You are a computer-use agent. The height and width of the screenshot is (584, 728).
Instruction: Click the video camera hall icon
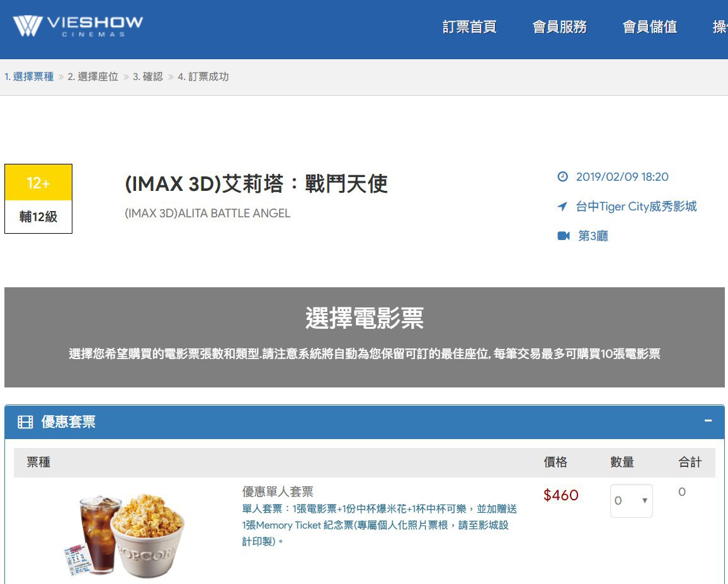[563, 236]
